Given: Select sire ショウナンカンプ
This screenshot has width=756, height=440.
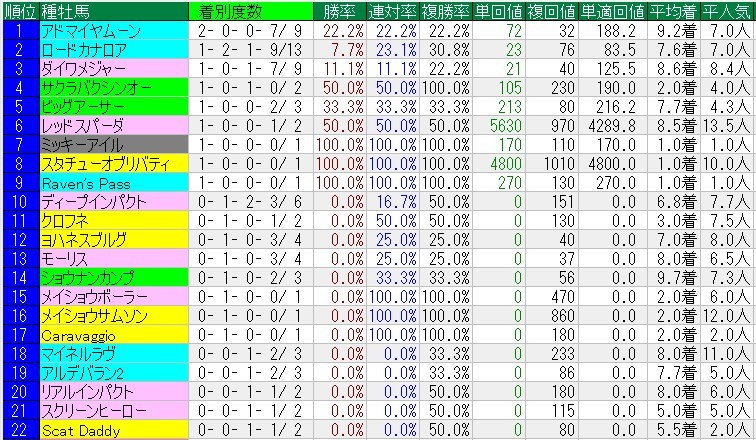Looking at the screenshot, I should tap(114, 278).
